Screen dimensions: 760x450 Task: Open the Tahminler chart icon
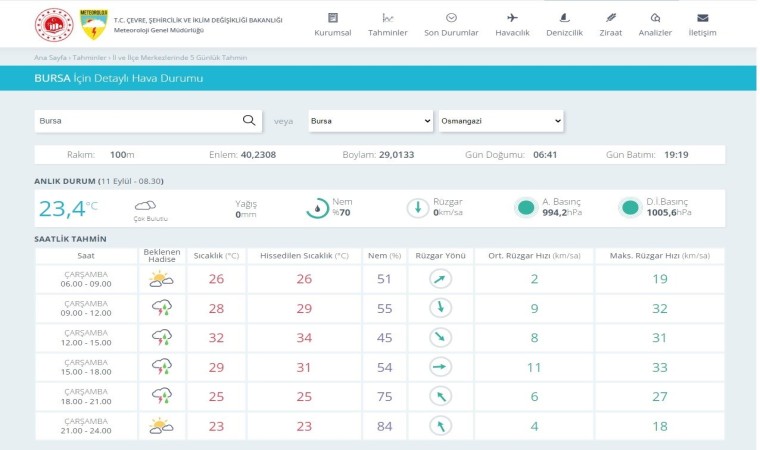(x=387, y=18)
